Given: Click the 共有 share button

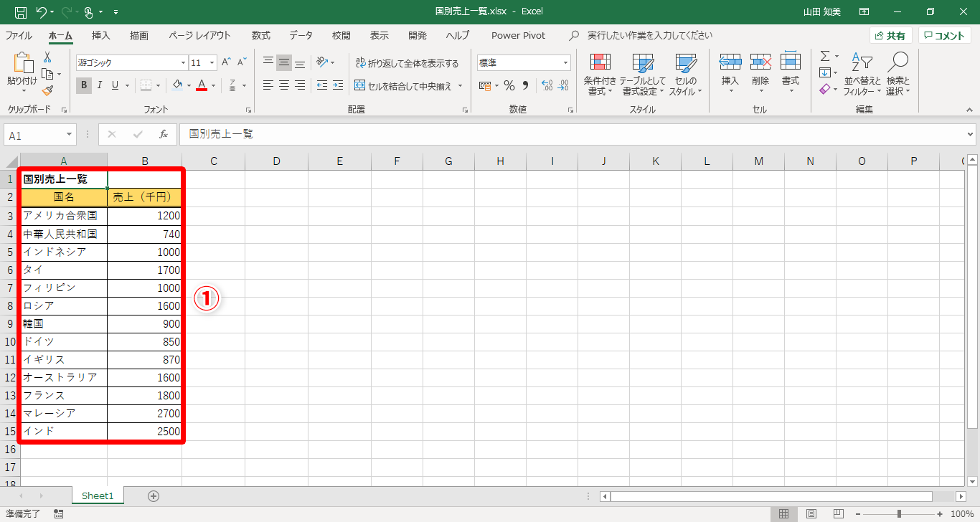Looking at the screenshot, I should (x=890, y=36).
